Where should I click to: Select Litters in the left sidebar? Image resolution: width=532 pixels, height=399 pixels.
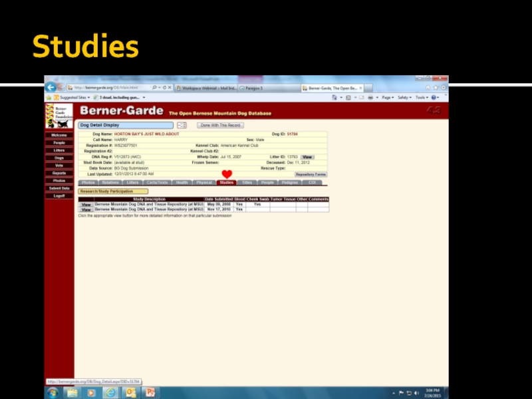pyautogui.click(x=59, y=150)
